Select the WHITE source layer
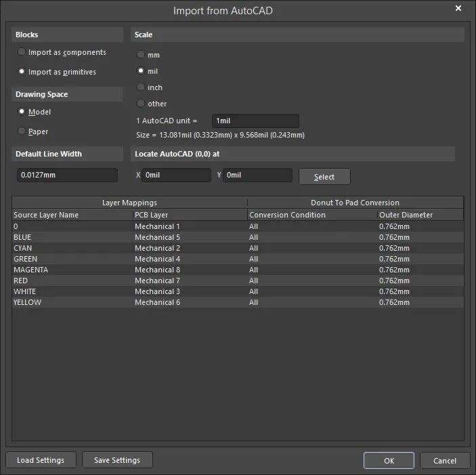 [x=72, y=291]
